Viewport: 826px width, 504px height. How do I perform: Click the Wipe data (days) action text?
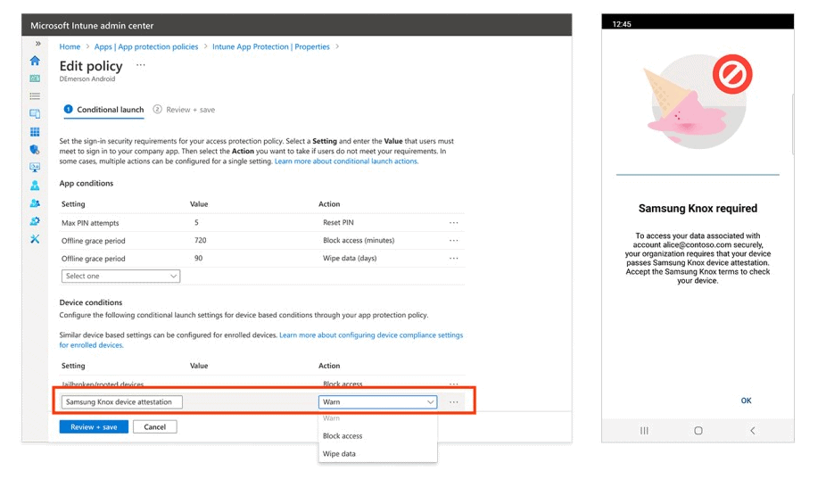coord(350,259)
